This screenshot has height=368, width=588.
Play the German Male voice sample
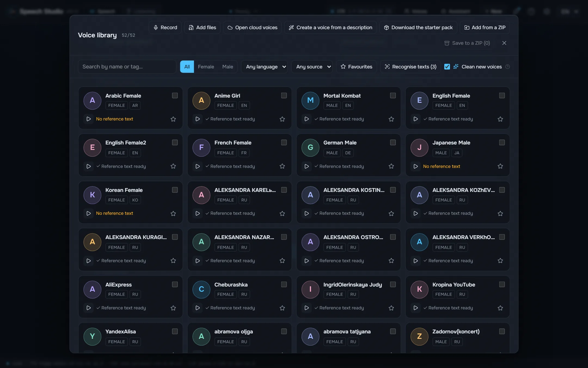pos(307,166)
